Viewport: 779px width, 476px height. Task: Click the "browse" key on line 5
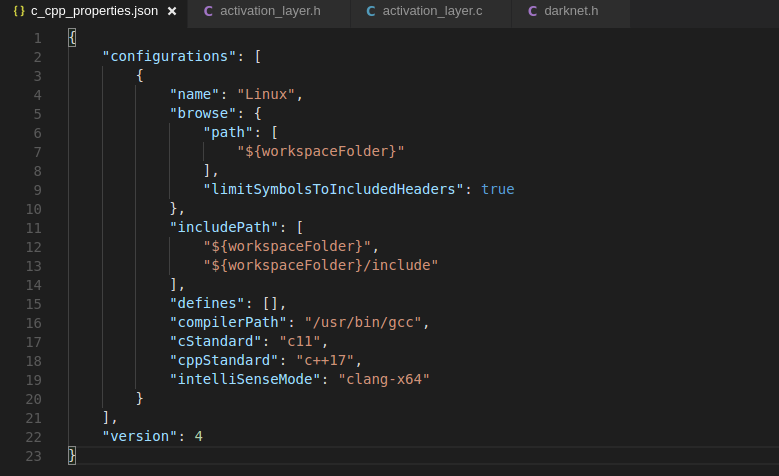(203, 113)
